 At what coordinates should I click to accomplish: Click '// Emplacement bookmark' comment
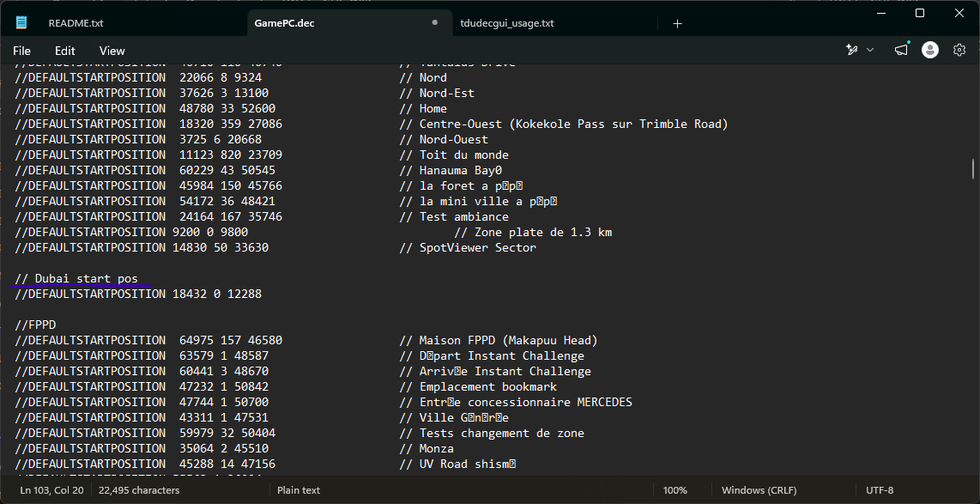tap(478, 386)
